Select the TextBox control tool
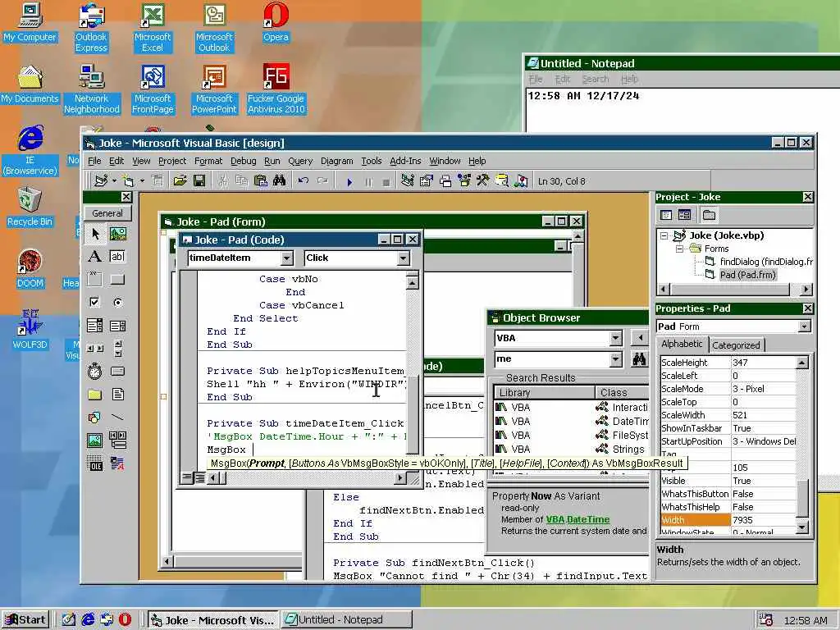The image size is (840, 630). pos(118,257)
